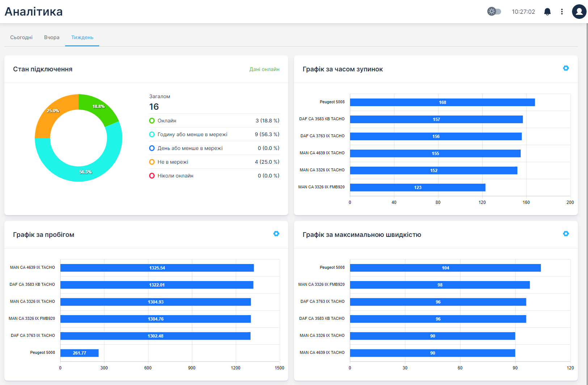Click the clock reading 10:27:02
Viewport: 588px width, 385px height.
click(523, 12)
